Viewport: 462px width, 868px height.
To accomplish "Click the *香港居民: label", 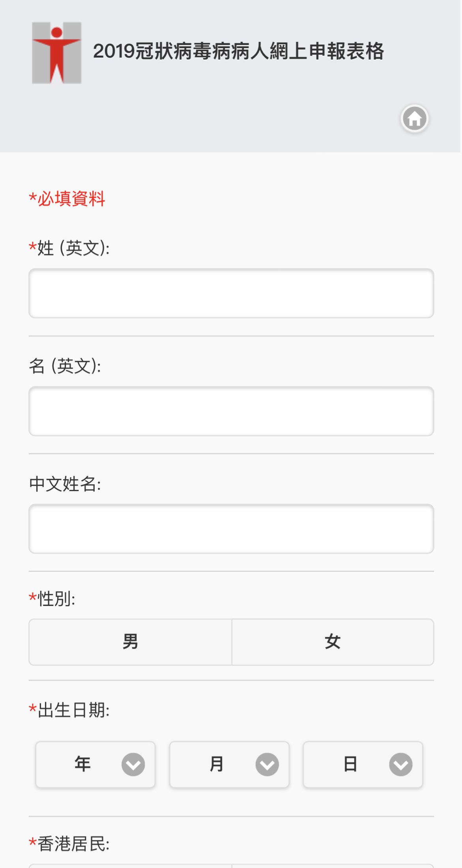I will click(69, 844).
